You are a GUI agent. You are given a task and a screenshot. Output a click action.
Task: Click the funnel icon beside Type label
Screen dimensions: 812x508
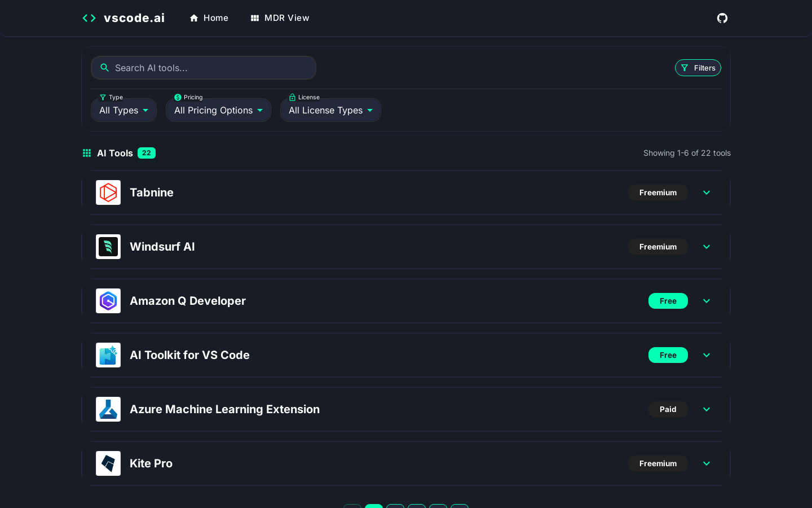[x=103, y=97]
